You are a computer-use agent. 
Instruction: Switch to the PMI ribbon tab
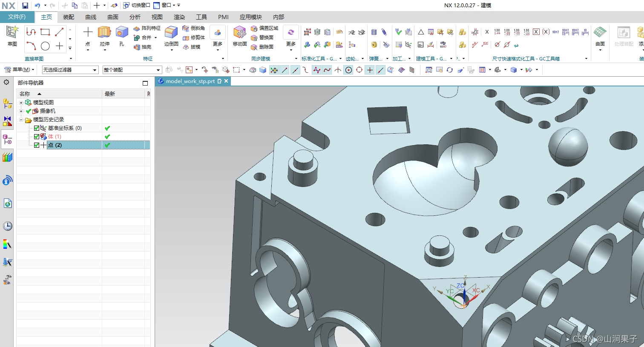223,17
